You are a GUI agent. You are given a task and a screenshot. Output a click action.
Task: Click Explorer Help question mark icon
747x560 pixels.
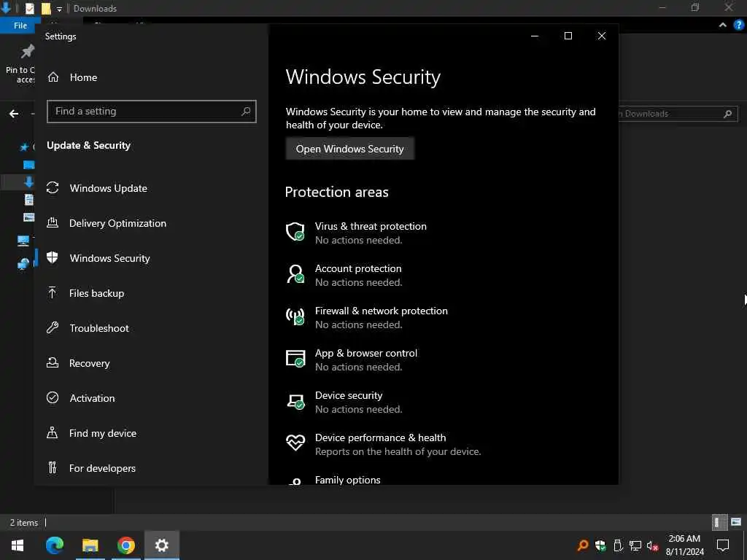coord(738,26)
